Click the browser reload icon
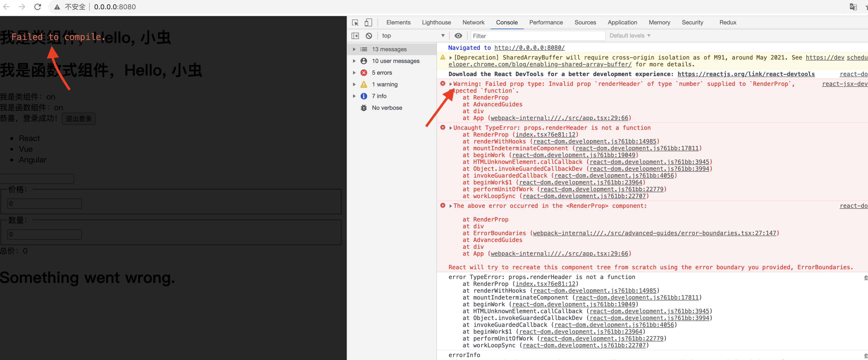Screen dimensions: 868x360 (x=38, y=7)
